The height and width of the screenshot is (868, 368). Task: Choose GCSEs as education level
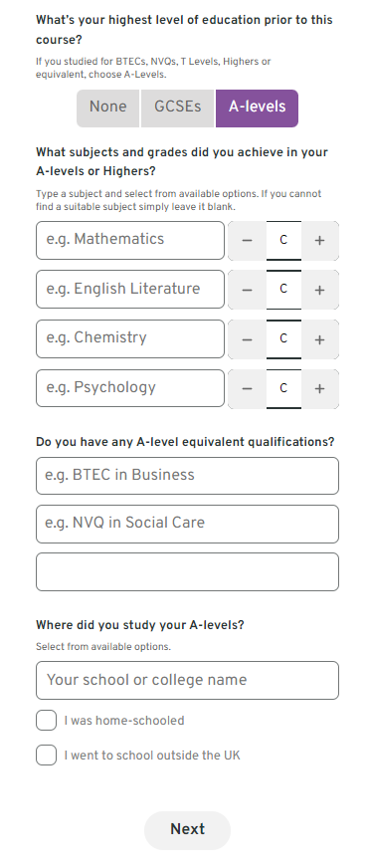[x=178, y=108]
